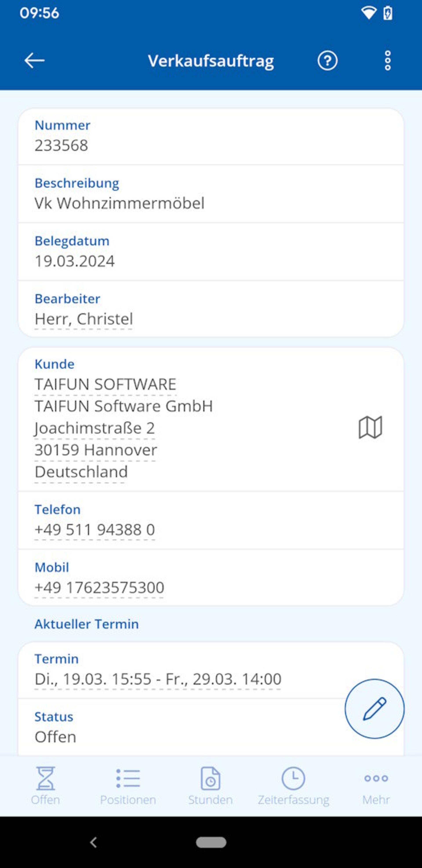Tap the Mobil number +49 17623575300
This screenshot has width=422, height=868.
99,588
